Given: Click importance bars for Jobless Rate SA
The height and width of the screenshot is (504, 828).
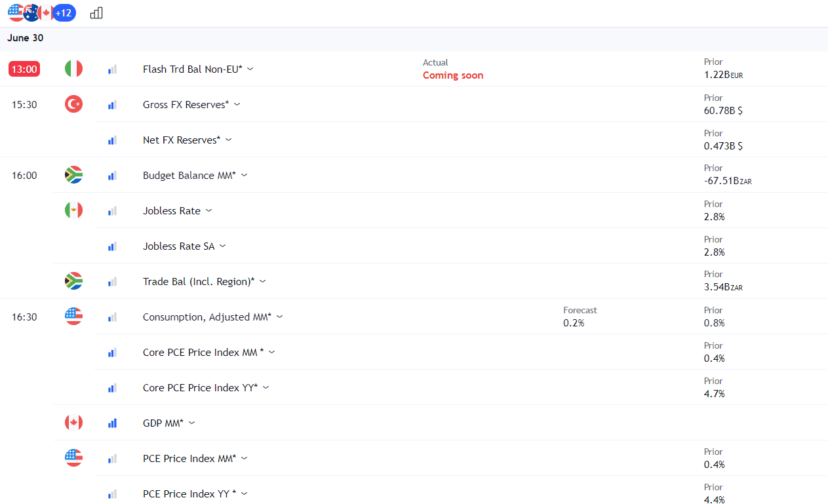Looking at the screenshot, I should (112, 246).
